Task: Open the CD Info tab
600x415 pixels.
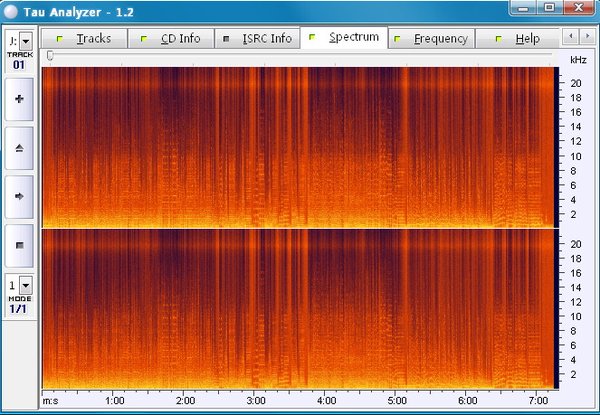Action: click(x=171, y=38)
